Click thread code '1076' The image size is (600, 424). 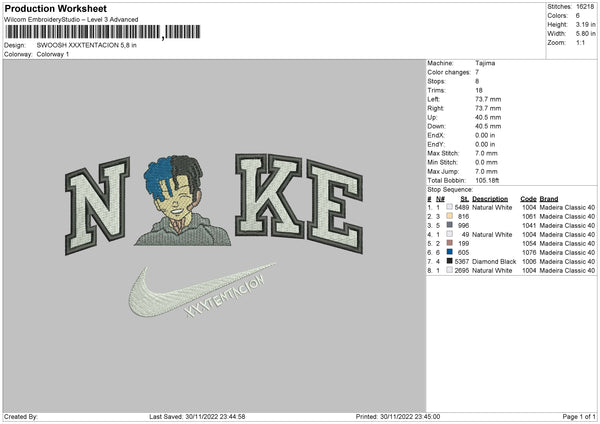tap(529, 253)
